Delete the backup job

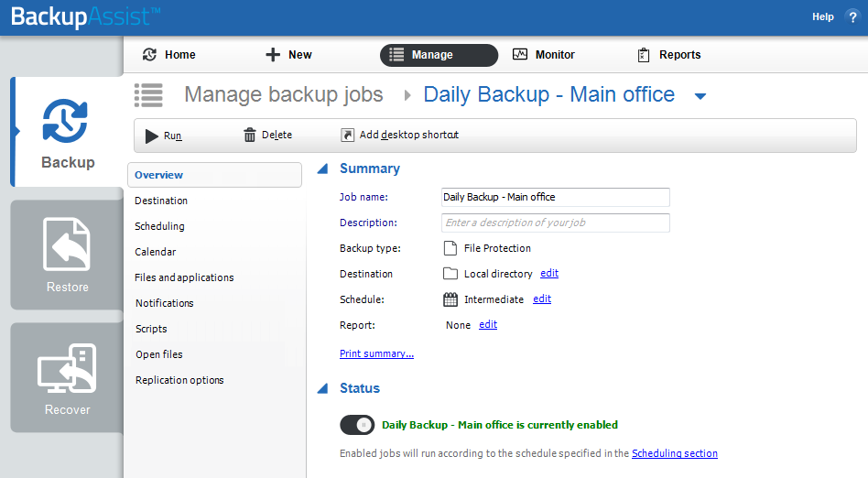pos(268,135)
